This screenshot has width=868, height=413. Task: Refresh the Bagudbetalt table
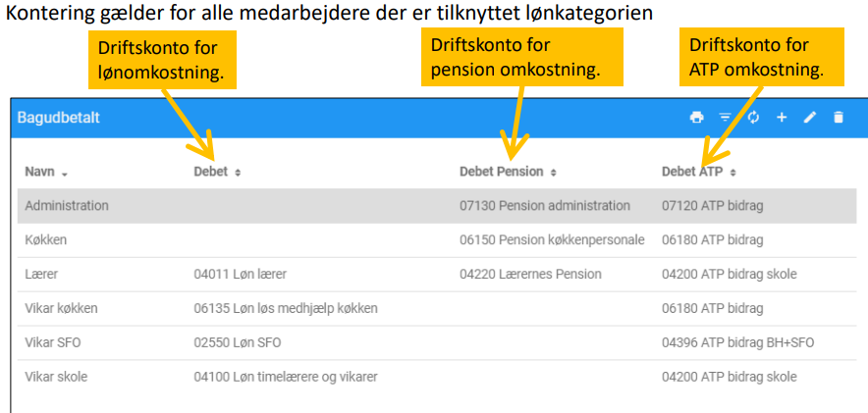pos(753,117)
